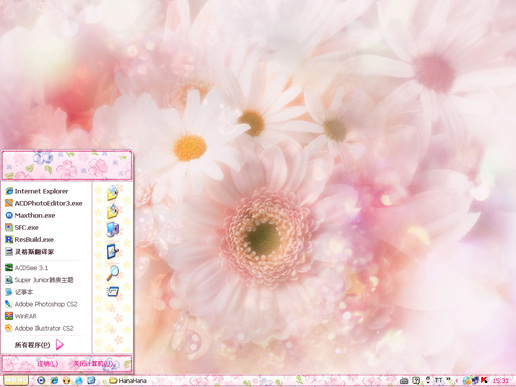Click the WinRAR books icon in start menu
Screen dimensions: 516x387
pyautogui.click(x=9, y=316)
